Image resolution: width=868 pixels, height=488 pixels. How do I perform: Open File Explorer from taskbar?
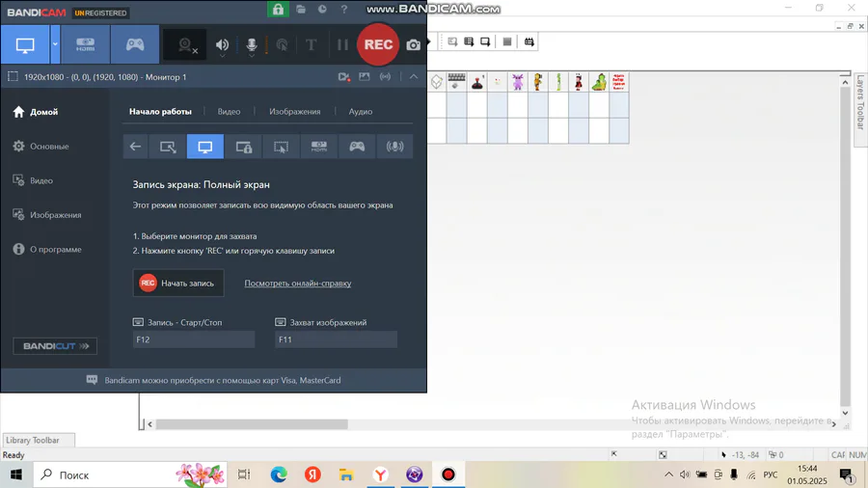pyautogui.click(x=346, y=474)
